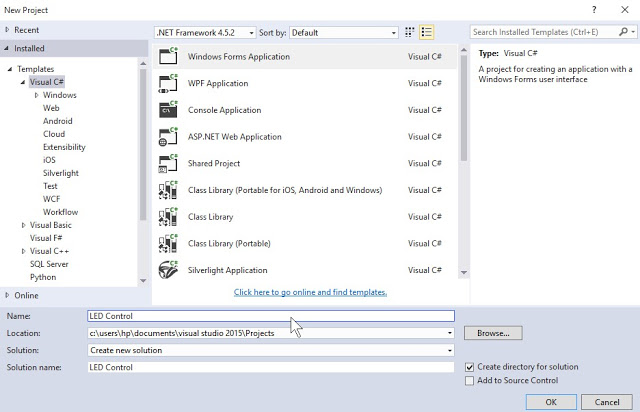Select Silverlight template category in tree

61,173
